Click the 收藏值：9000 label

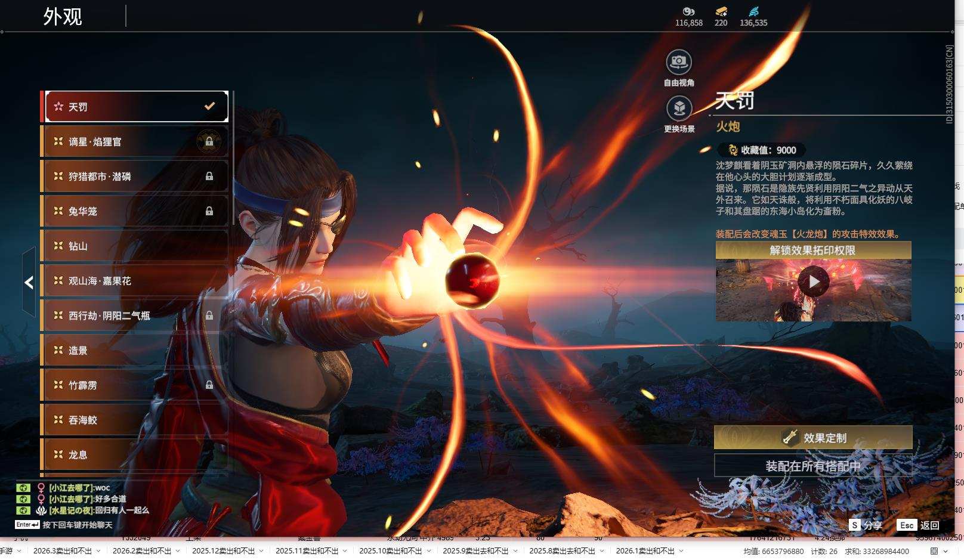coord(768,150)
